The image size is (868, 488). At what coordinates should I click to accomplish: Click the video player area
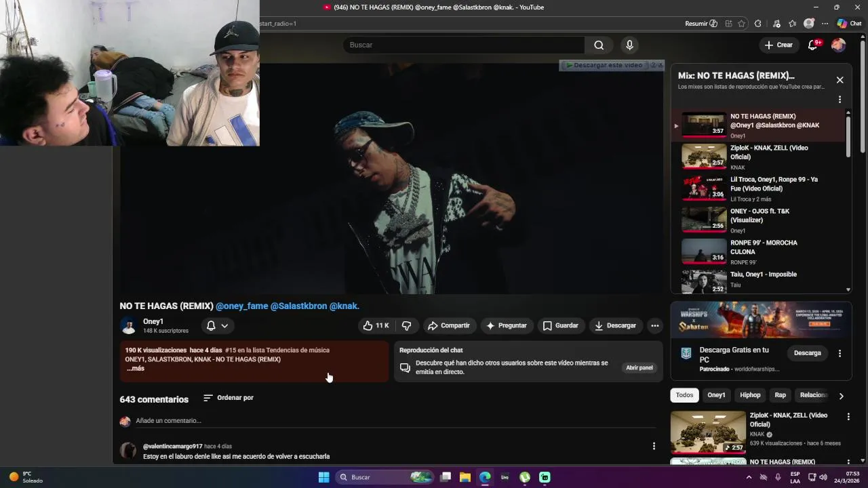click(392, 178)
